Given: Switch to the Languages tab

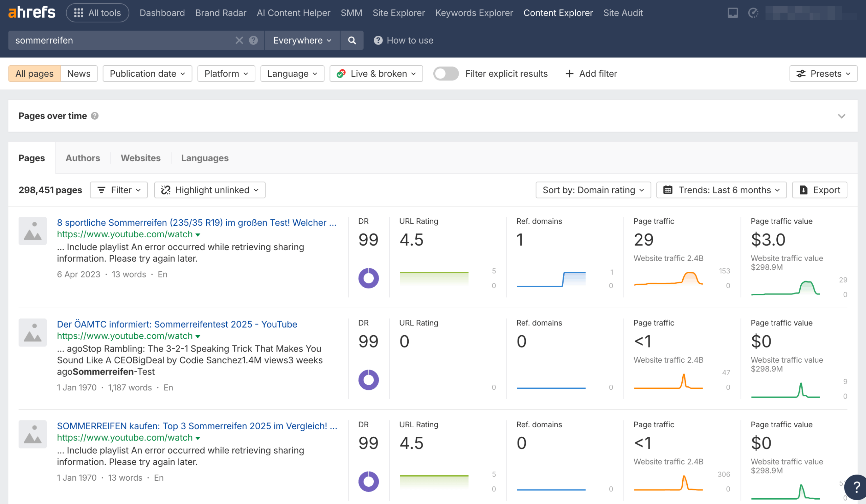Looking at the screenshot, I should point(205,158).
